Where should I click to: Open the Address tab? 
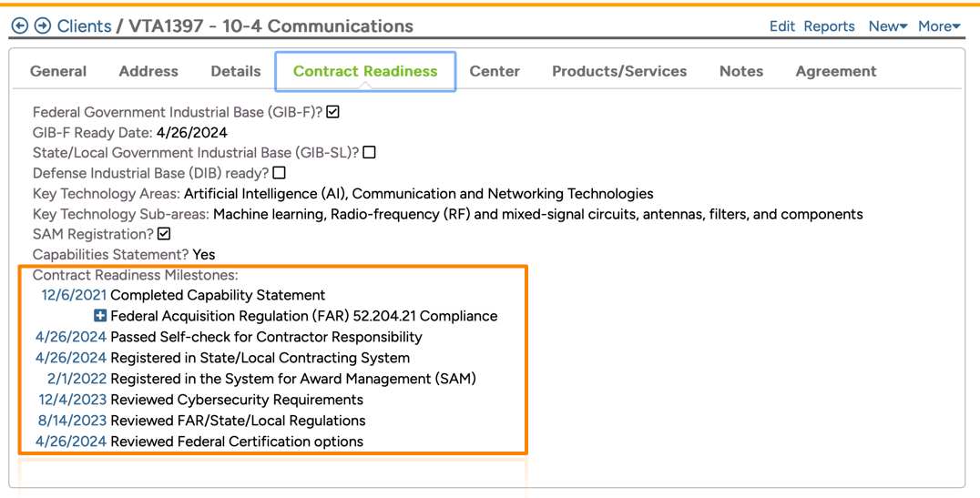coord(148,71)
